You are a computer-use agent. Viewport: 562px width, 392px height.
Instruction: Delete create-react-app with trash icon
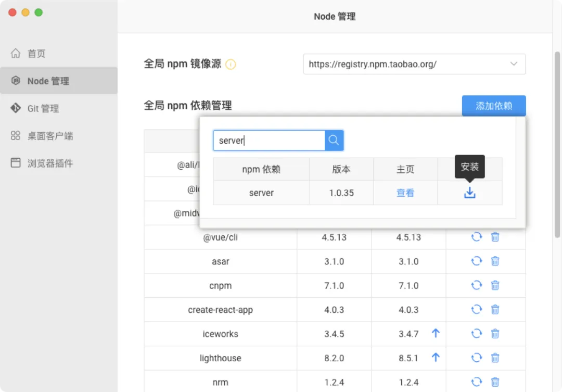495,310
